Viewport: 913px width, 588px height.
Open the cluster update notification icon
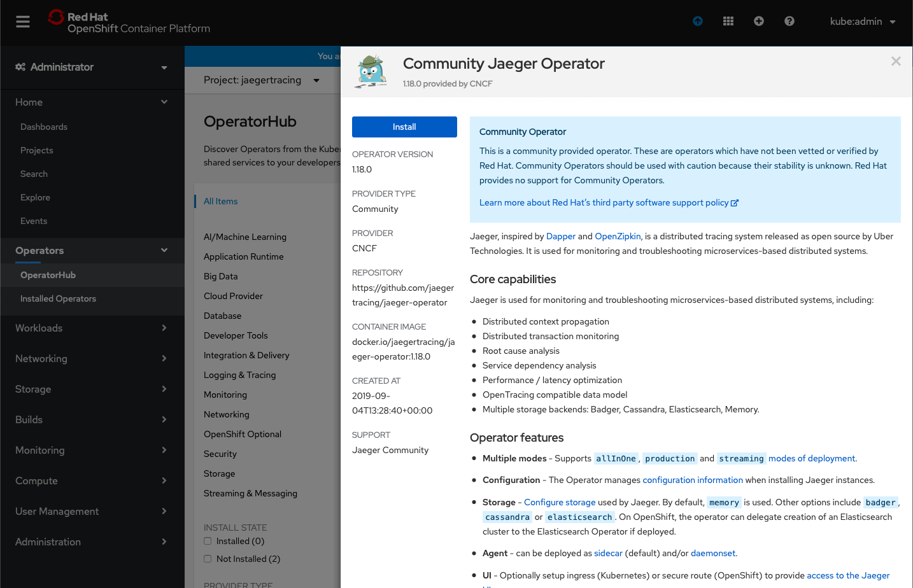coord(698,21)
